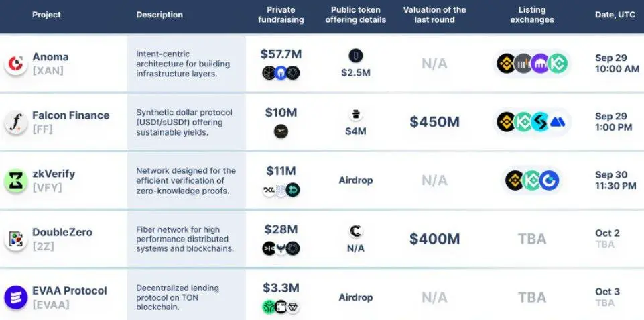Screen dimensions: 644x320
Task: Click the Binance icon in Anoma row
Action: click(x=507, y=64)
